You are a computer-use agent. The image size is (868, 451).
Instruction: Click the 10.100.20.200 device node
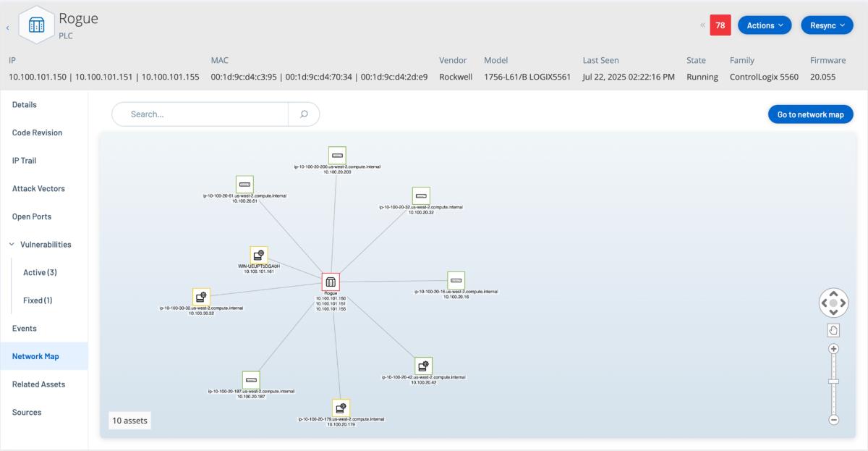pos(337,155)
